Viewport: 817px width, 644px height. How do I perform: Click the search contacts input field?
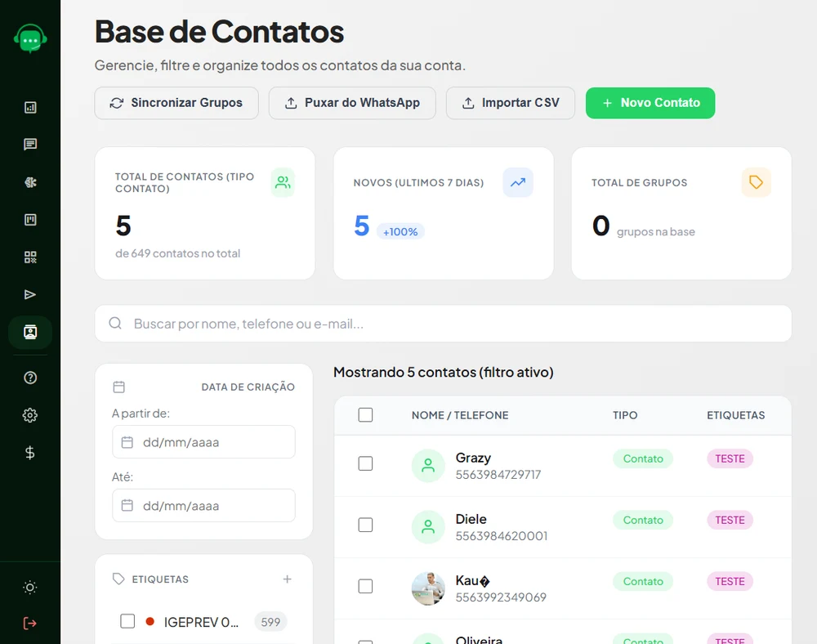[x=444, y=324]
